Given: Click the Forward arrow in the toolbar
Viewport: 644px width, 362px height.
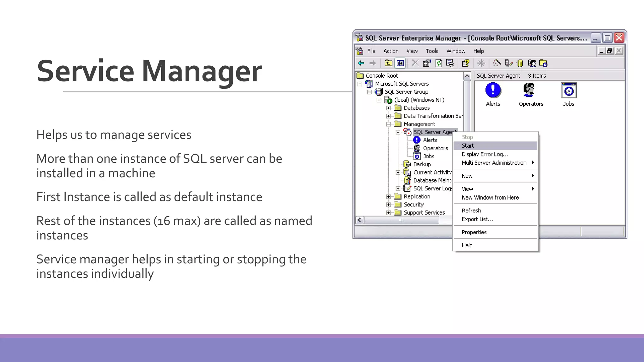Looking at the screenshot, I should (x=373, y=63).
